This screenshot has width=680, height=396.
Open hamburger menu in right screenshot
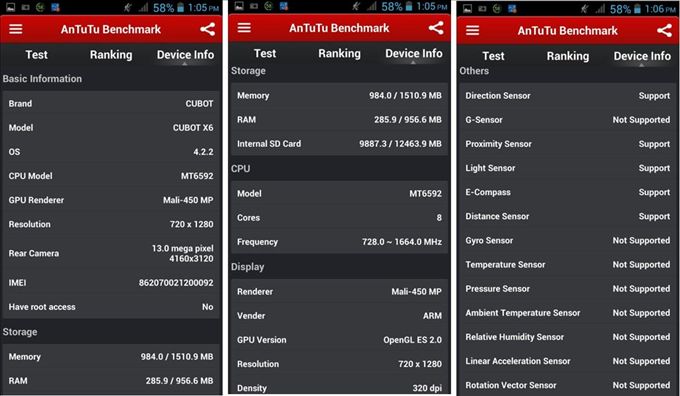(472, 30)
